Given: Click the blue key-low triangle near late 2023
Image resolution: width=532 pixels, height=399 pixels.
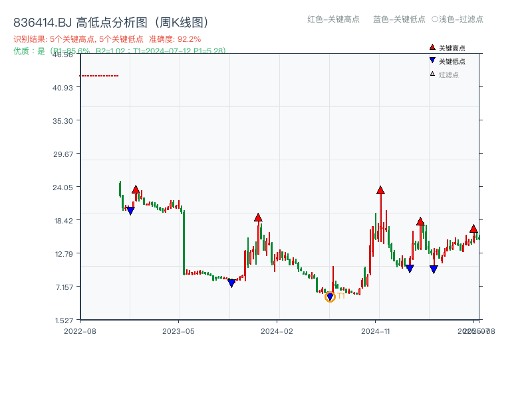Looking at the screenshot, I should [232, 283].
